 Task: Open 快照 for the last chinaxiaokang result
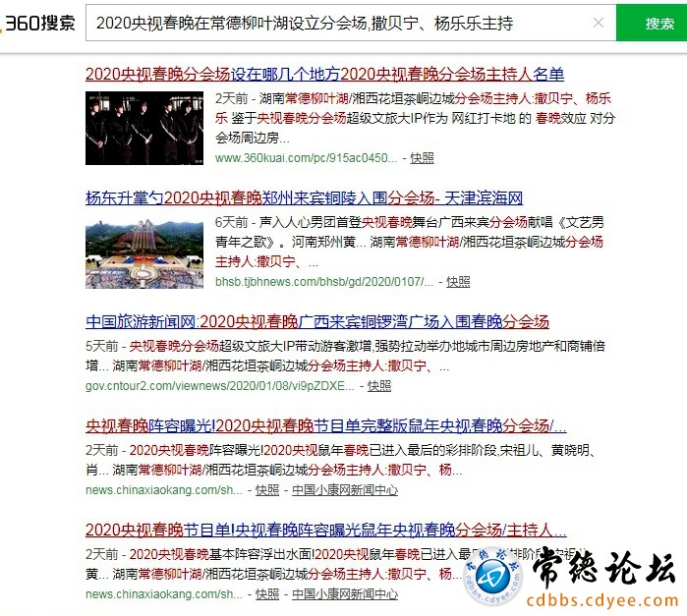[x=267, y=594]
